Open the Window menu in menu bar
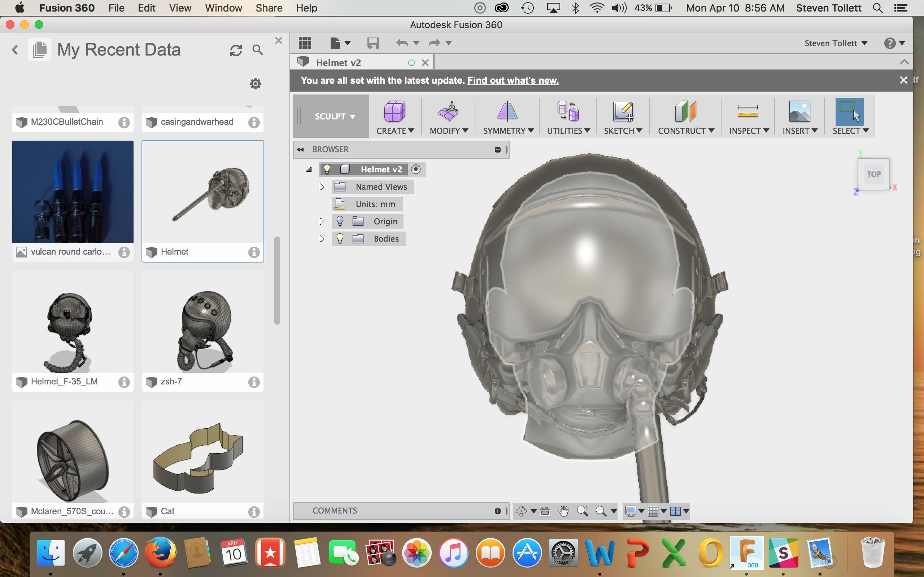Screen dimensions: 924x577 point(223,8)
